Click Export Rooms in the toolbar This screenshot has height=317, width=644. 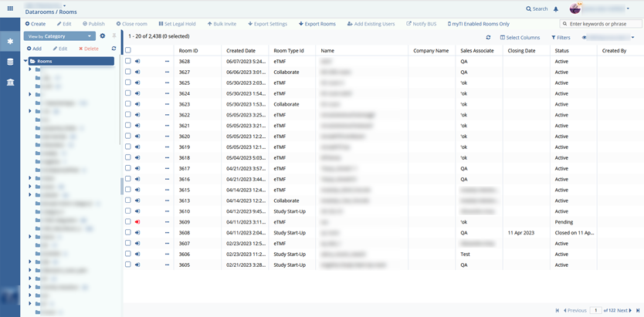point(317,24)
